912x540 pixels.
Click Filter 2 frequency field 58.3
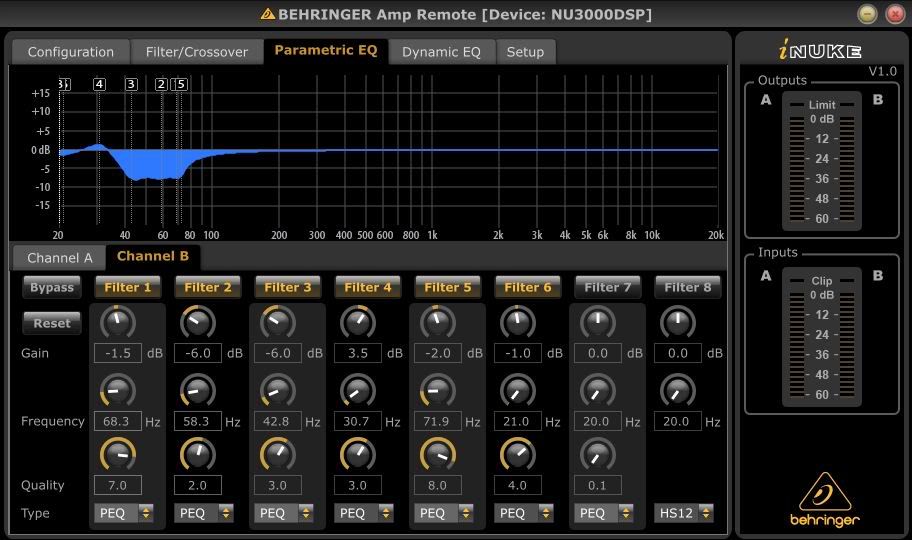198,421
